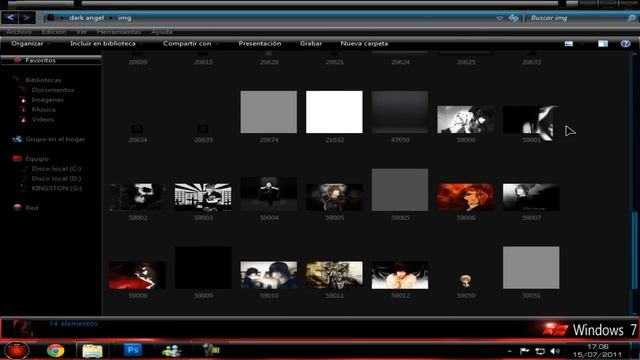Viewport: 640px width, 360px height.
Task: Select dark gradient thumbnail 47050
Action: pos(400,112)
